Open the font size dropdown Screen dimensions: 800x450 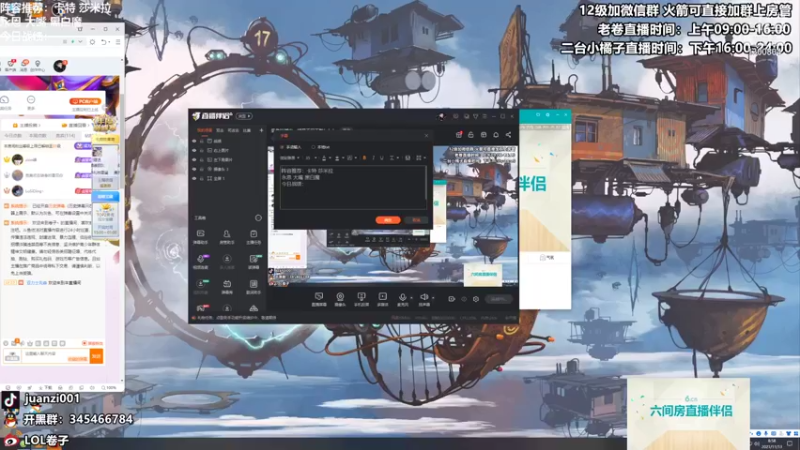point(310,158)
